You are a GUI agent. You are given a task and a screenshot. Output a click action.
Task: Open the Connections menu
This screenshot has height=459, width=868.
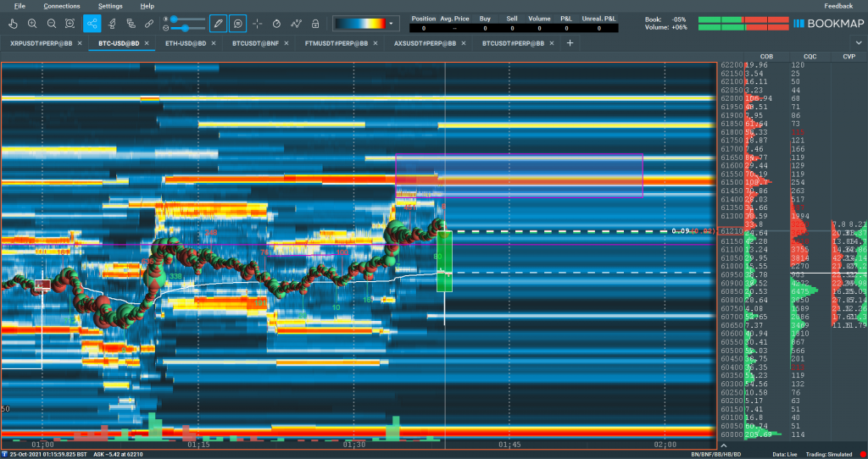[61, 6]
